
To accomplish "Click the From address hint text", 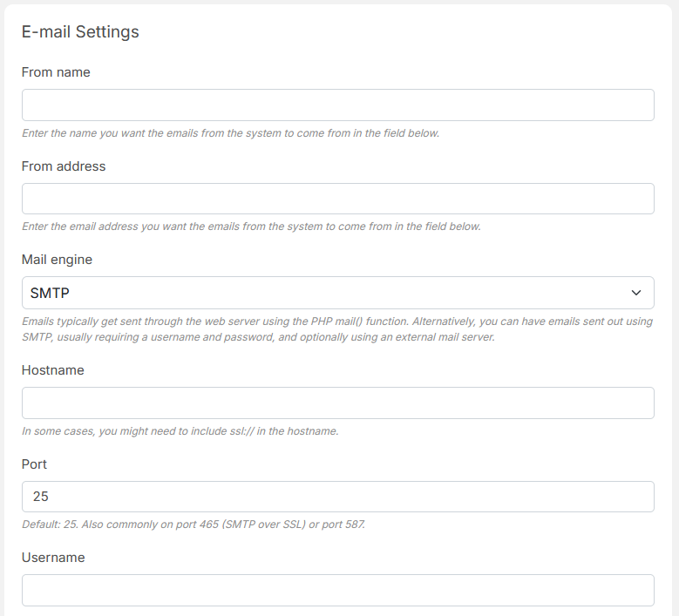I will click(x=251, y=227).
